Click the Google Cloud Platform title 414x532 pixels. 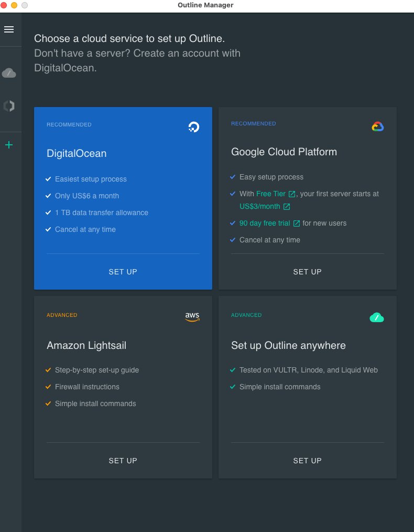[284, 152]
